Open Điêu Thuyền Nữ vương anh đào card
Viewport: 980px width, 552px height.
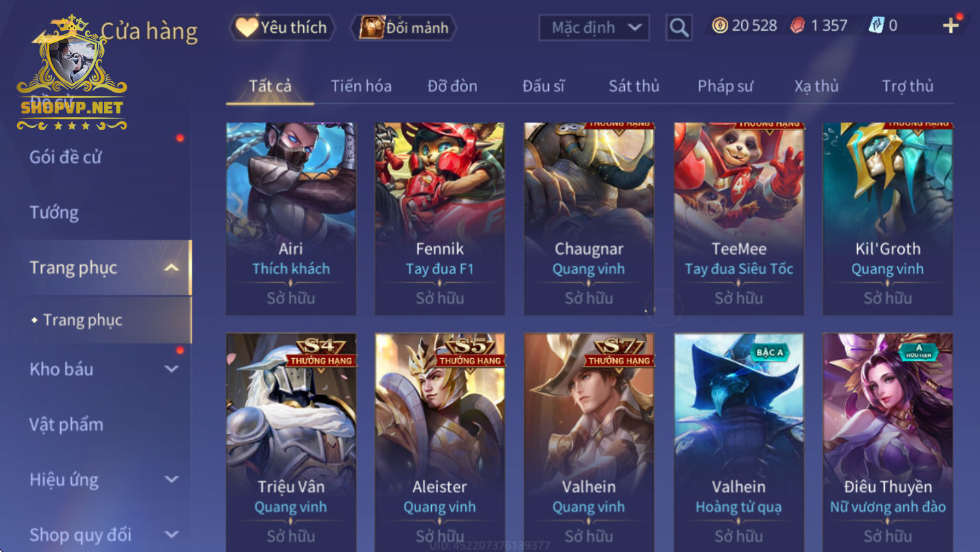888,442
